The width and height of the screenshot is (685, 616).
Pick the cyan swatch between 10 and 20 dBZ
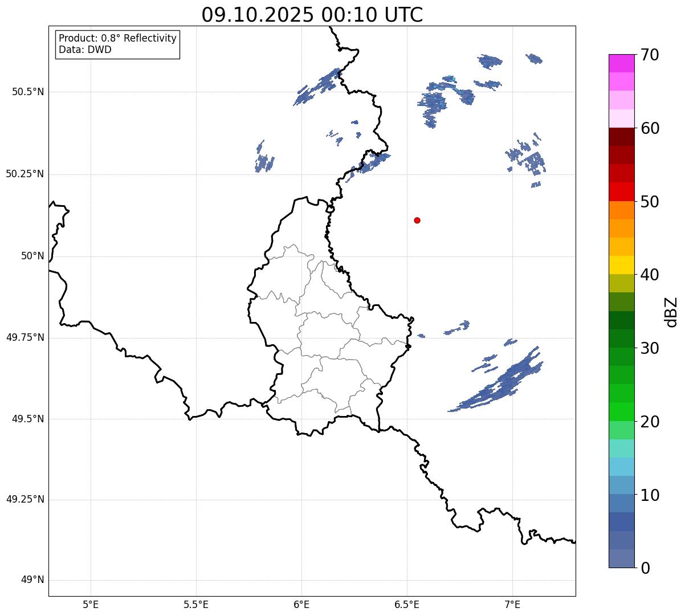(x=621, y=467)
